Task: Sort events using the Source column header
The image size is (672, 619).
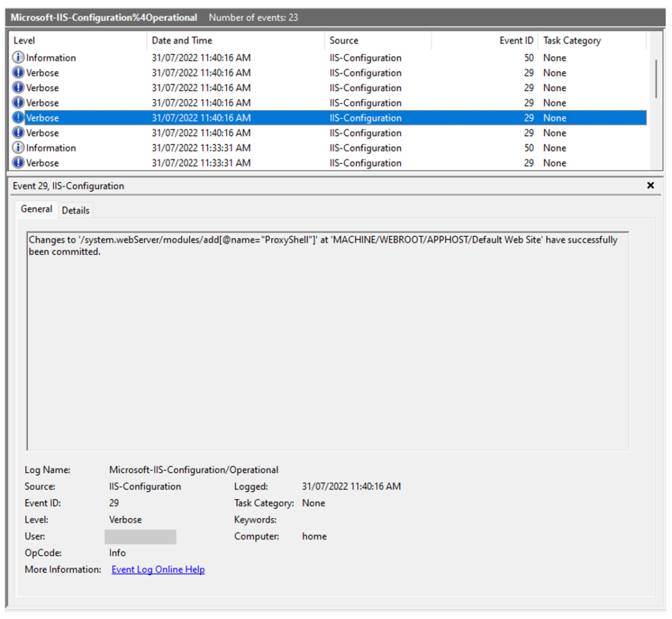Action: click(x=341, y=40)
